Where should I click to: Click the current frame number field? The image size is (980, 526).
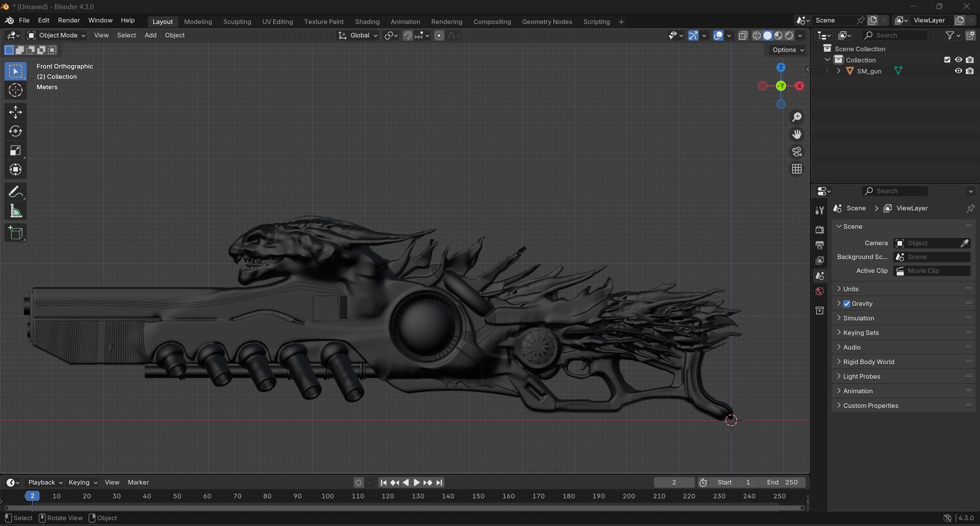pos(674,483)
